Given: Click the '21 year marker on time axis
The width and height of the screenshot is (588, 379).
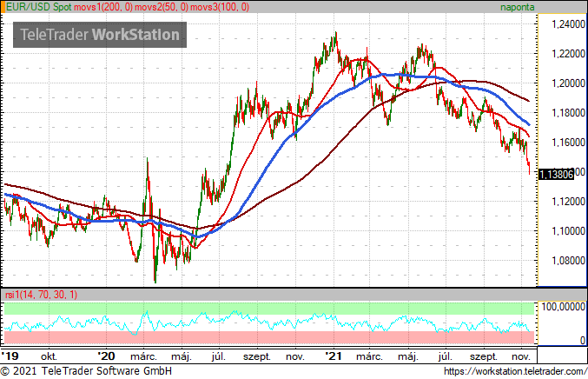Looking at the screenshot, I should point(334,356).
